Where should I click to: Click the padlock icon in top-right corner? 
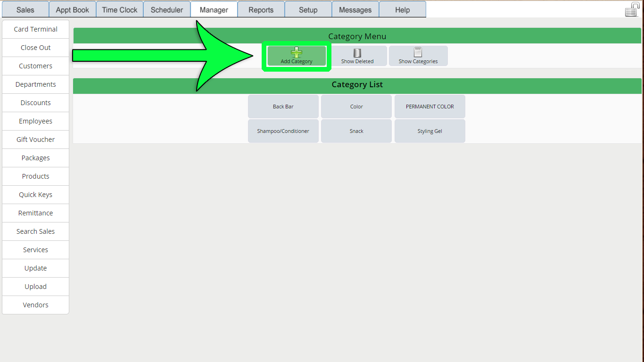pyautogui.click(x=632, y=9)
